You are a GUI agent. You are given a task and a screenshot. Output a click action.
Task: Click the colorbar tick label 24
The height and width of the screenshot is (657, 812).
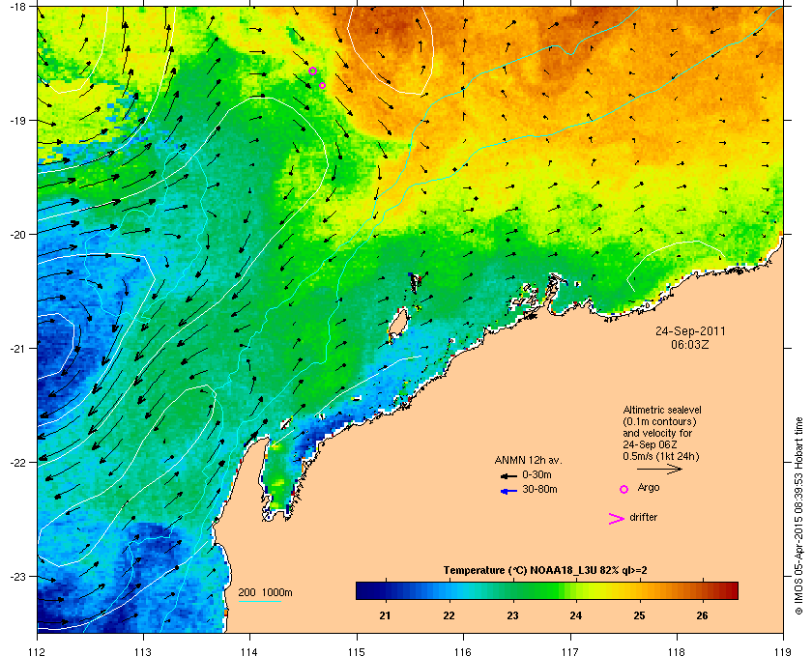576,615
